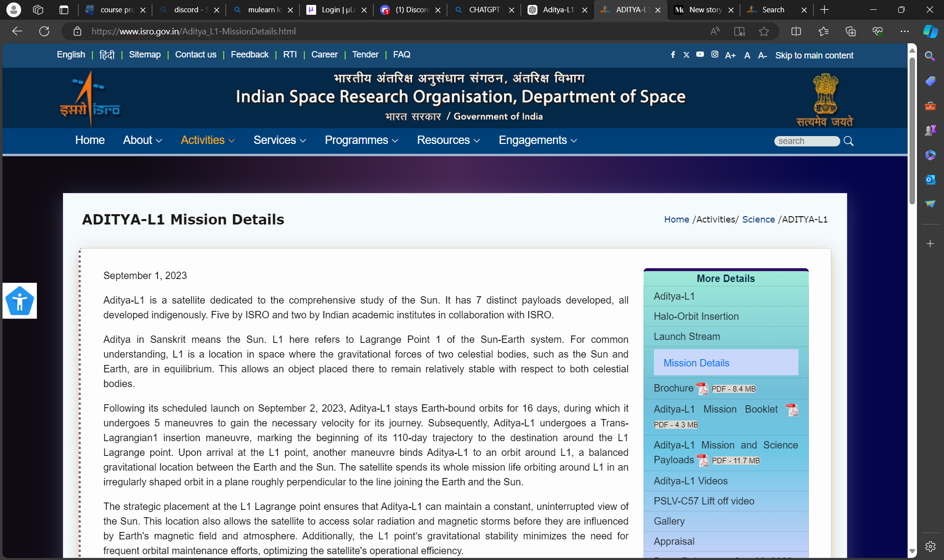944x560 pixels.
Task: Open ISRO Facebook page icon
Action: coord(673,55)
